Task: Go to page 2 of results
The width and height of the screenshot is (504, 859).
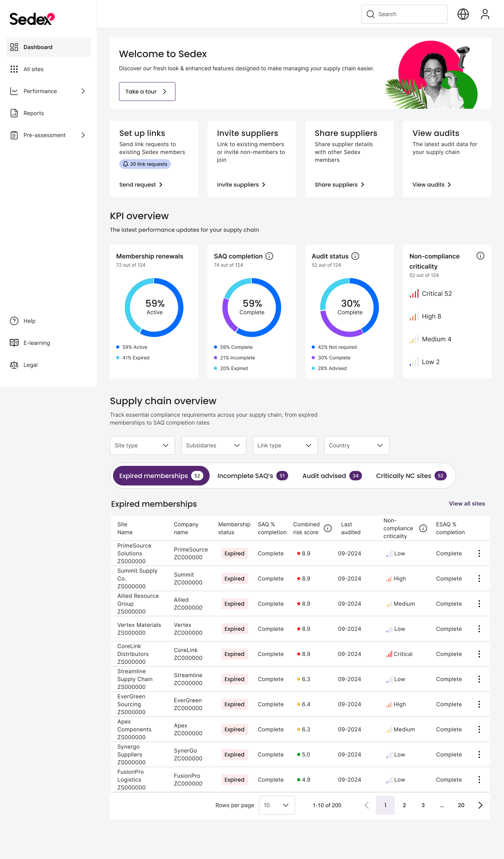Action: (404, 805)
